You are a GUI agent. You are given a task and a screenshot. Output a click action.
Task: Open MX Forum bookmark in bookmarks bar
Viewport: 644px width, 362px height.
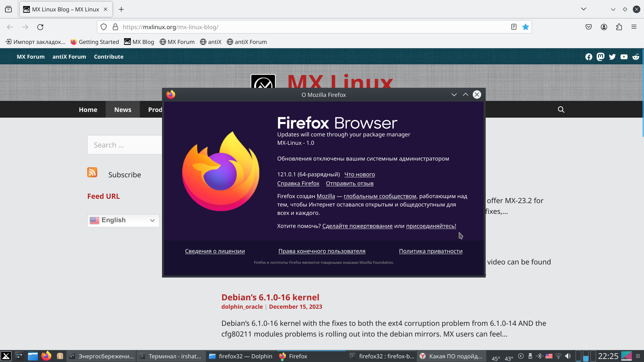(x=177, y=42)
